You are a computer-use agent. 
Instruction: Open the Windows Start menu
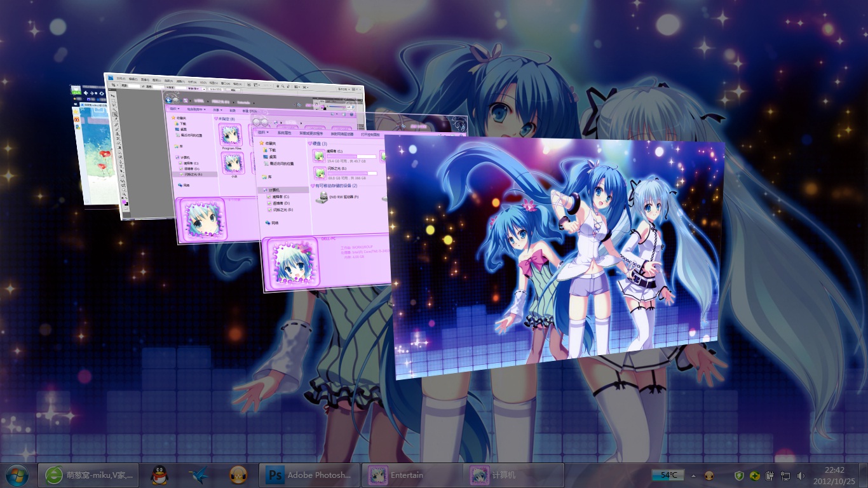coord(17,475)
